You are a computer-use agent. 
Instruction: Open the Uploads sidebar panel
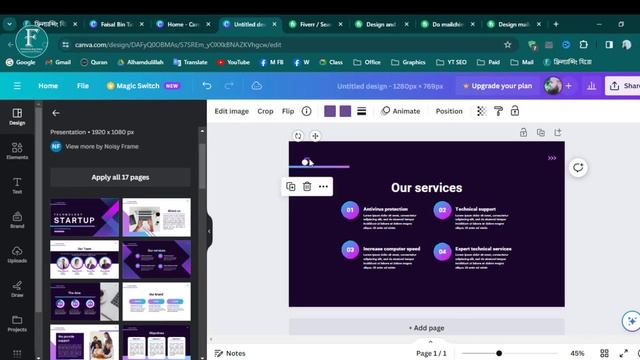pos(17,254)
